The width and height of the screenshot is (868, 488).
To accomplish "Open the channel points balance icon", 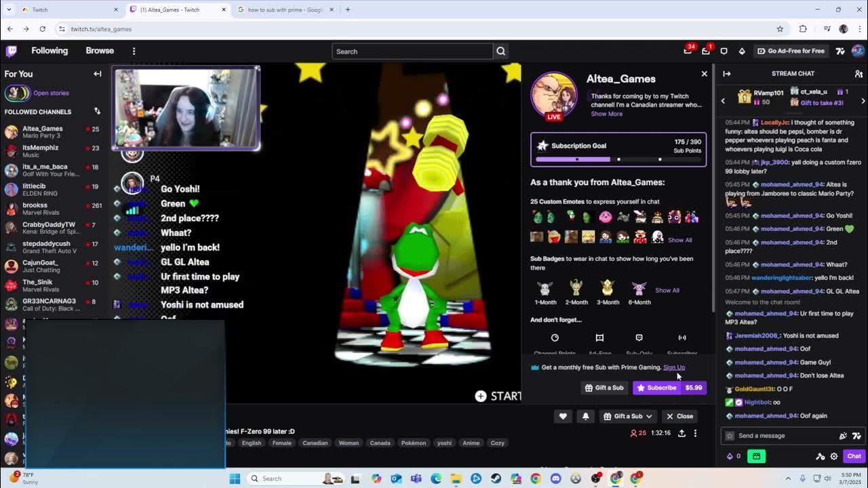I will pos(734,456).
